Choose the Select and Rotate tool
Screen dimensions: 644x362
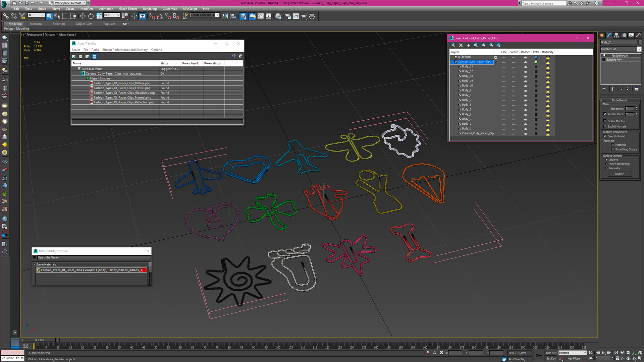click(91, 16)
